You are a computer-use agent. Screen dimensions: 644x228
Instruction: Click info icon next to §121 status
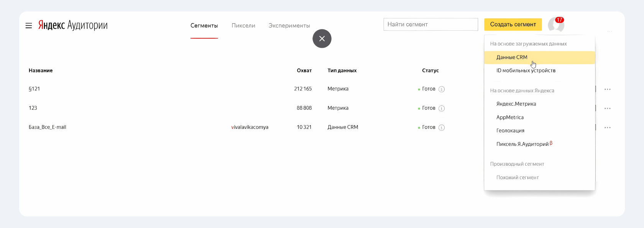(442, 89)
